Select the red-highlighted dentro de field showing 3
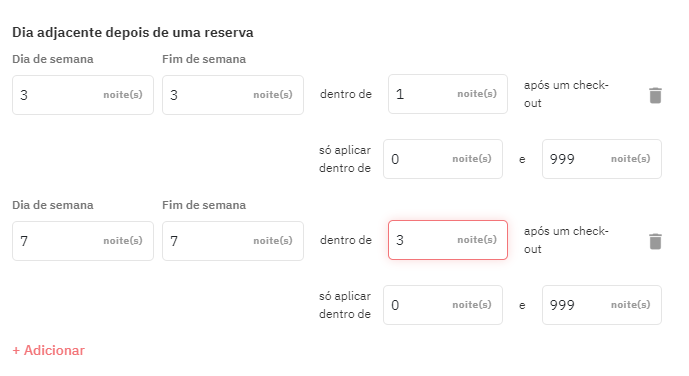Image resolution: width=689 pixels, height=376 pixels. [x=448, y=240]
